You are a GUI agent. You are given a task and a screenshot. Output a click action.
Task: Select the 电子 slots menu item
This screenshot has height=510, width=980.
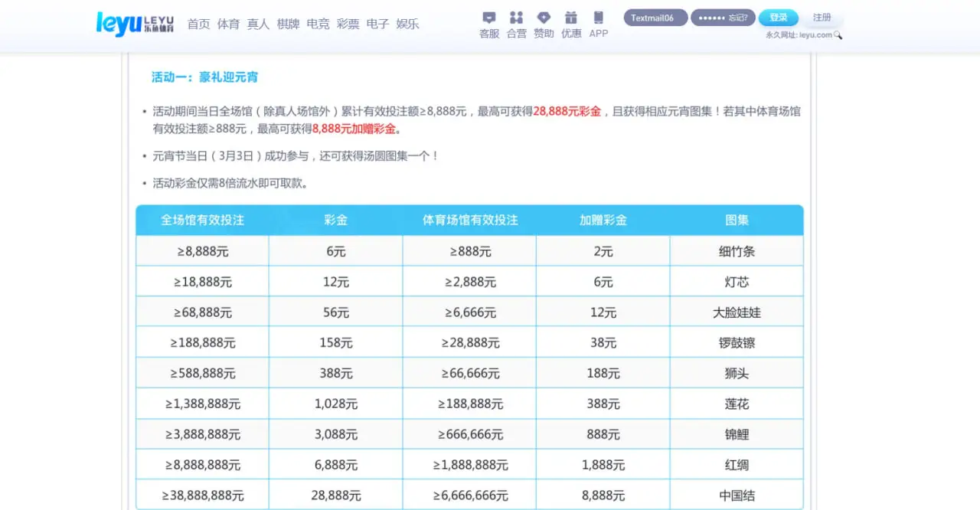coord(377,24)
